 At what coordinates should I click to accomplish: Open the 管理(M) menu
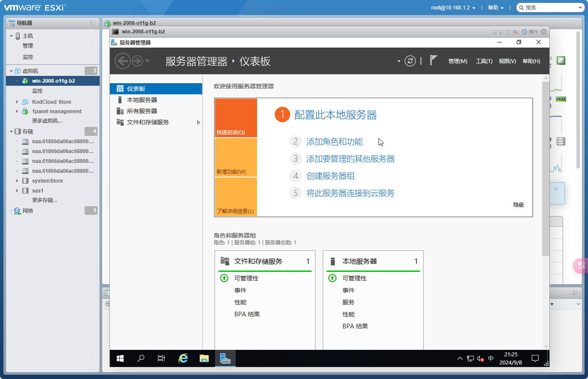pos(458,61)
